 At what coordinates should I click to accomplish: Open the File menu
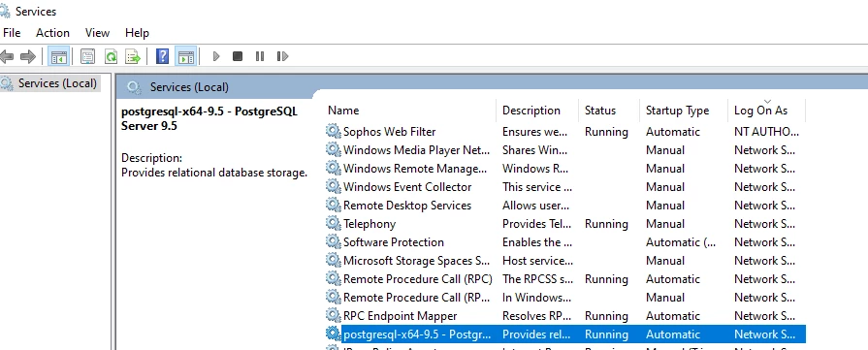[x=12, y=33]
